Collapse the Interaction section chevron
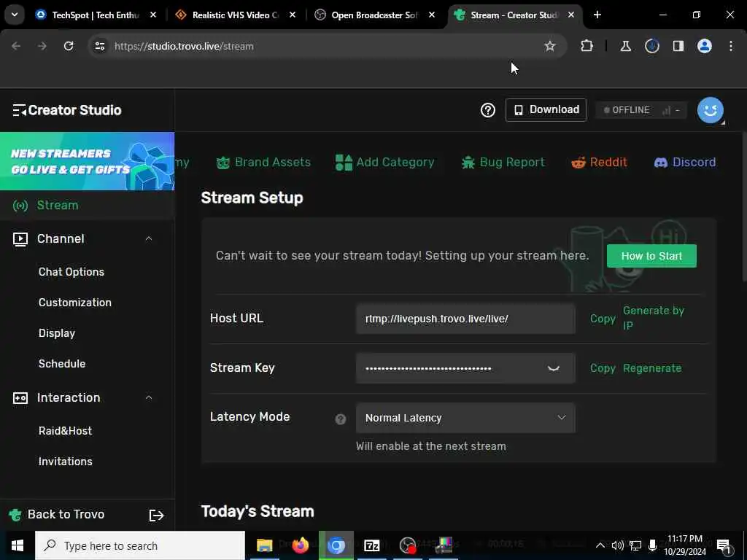747x560 pixels. pos(149,397)
